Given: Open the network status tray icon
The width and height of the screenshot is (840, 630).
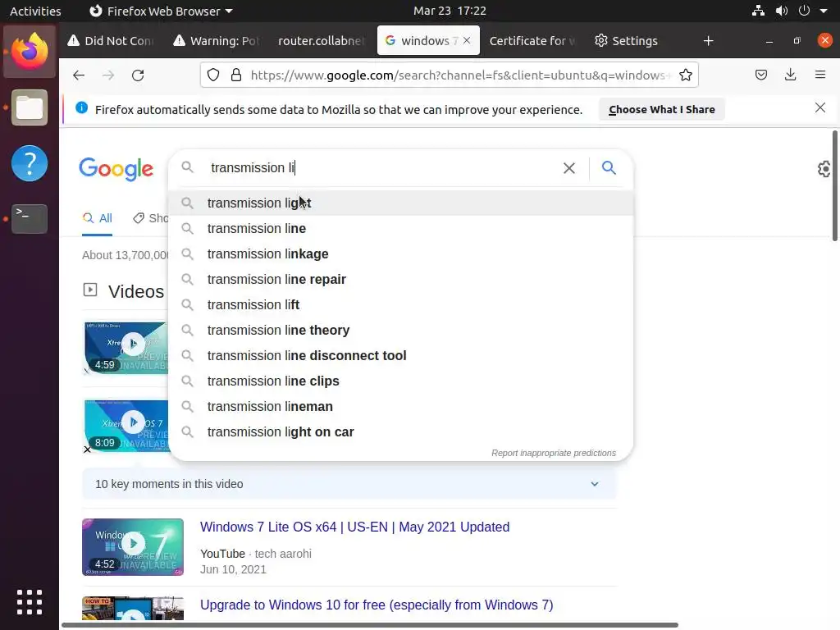Looking at the screenshot, I should pos(758,11).
